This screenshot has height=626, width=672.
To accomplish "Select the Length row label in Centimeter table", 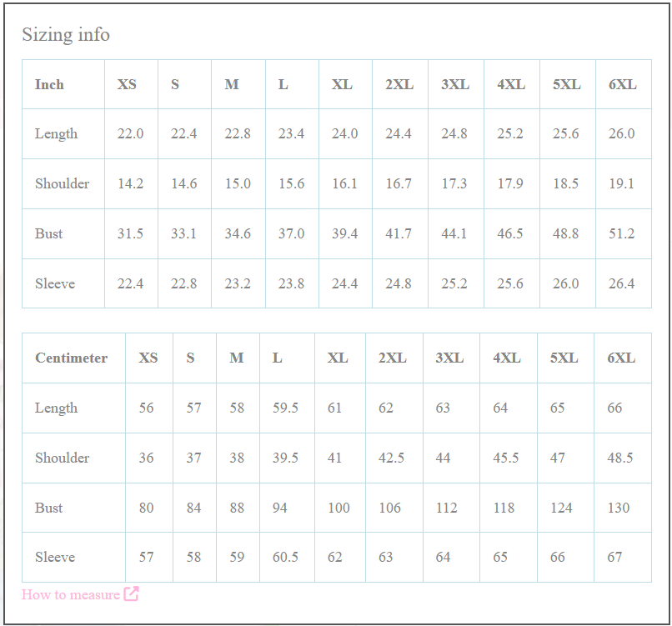I will pyautogui.click(x=56, y=408).
